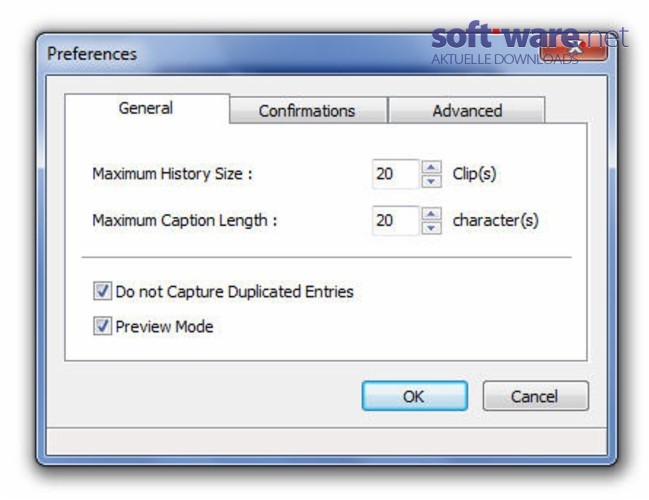Click the Maximum Caption Length label
The image size is (649, 500).
click(185, 220)
